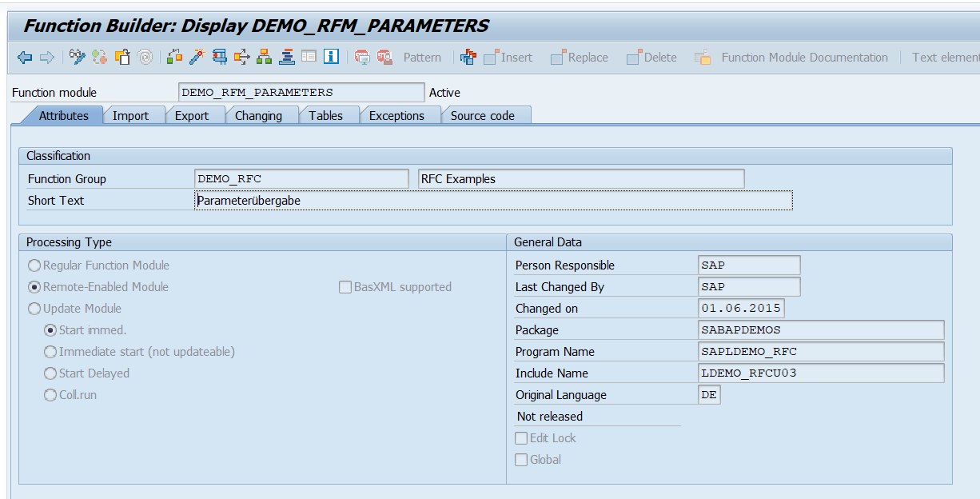The width and height of the screenshot is (980, 499).
Task: Open the Where-Used List icon
Action: tap(241, 58)
